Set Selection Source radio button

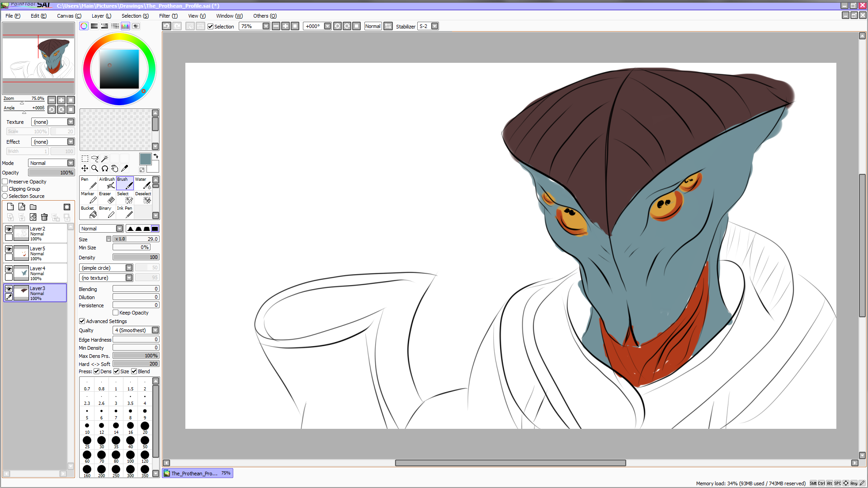coord(5,196)
